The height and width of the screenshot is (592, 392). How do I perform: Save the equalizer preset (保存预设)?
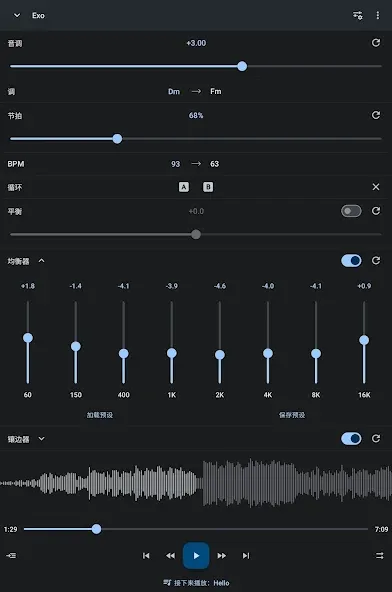(292, 415)
